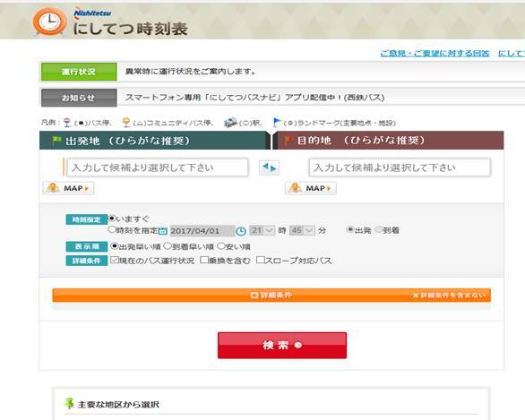Toggle 現在のバス運行状況 checkbox

[115, 260]
